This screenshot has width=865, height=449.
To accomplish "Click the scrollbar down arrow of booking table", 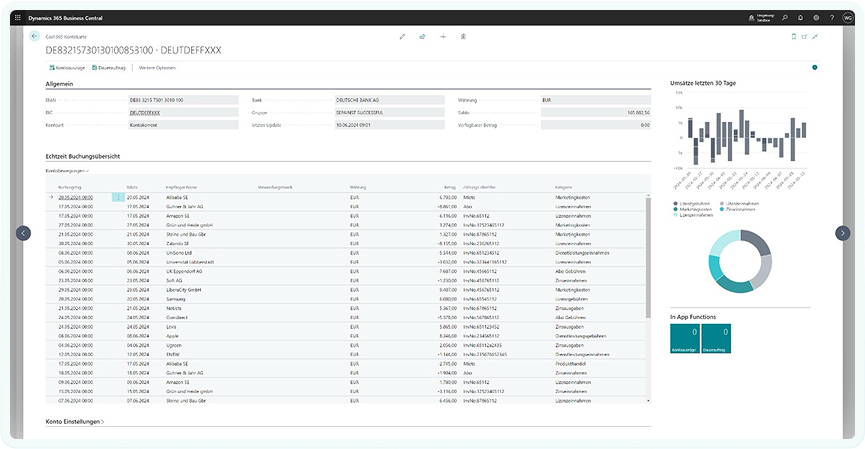I will click(x=648, y=400).
